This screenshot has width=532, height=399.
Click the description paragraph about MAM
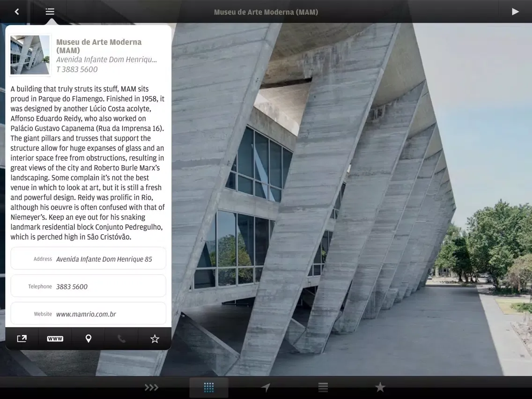tap(88, 163)
